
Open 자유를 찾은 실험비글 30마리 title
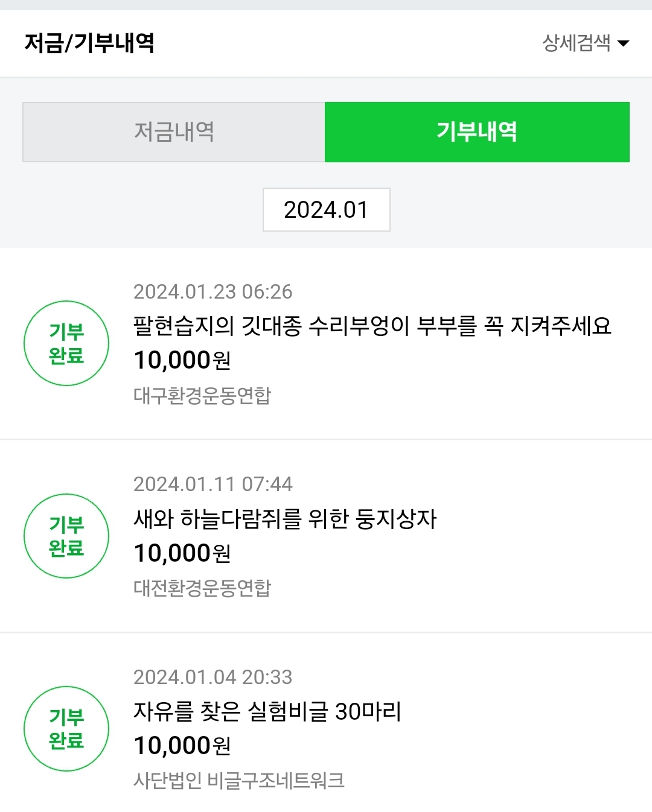267,711
